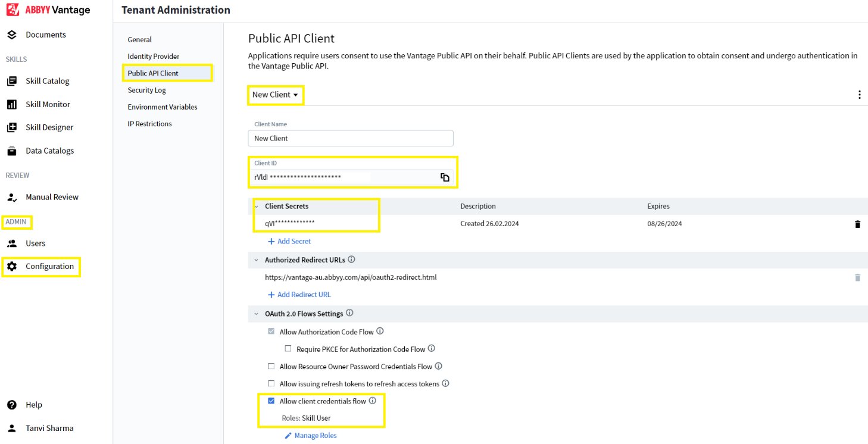
Task: Open the Identity Provider tab
Action: click(154, 57)
